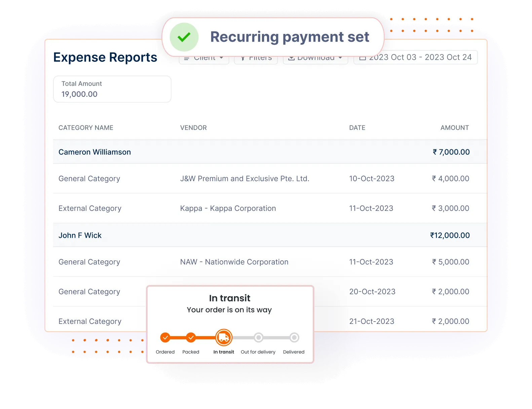Click External Category in the Kappa row
Screen dimensions: 532x409
(90, 209)
